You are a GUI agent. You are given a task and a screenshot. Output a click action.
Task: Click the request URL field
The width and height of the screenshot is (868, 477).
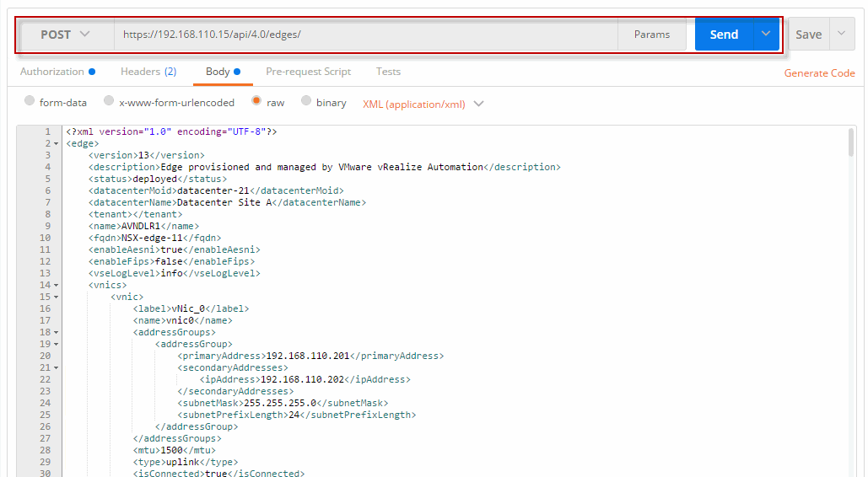[364, 35]
